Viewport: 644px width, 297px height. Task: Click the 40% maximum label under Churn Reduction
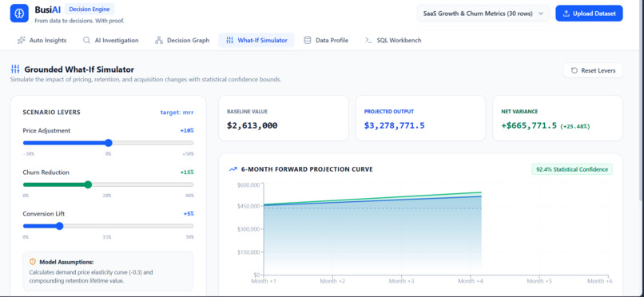(x=189, y=196)
